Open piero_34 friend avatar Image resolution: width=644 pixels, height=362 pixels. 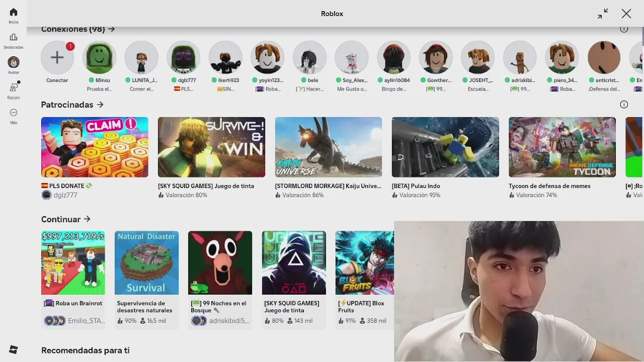coord(561,57)
